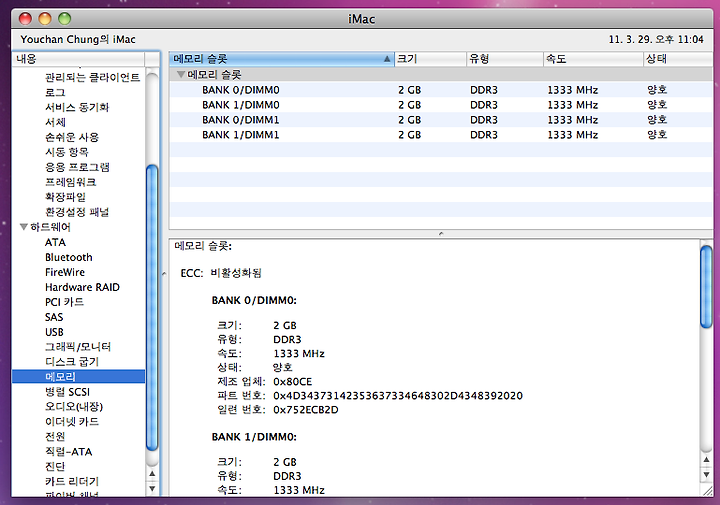Screen dimensions: 720x505
Task: Click sidebar vertical splitter collapse handle
Action: pyautogui.click(x=164, y=274)
